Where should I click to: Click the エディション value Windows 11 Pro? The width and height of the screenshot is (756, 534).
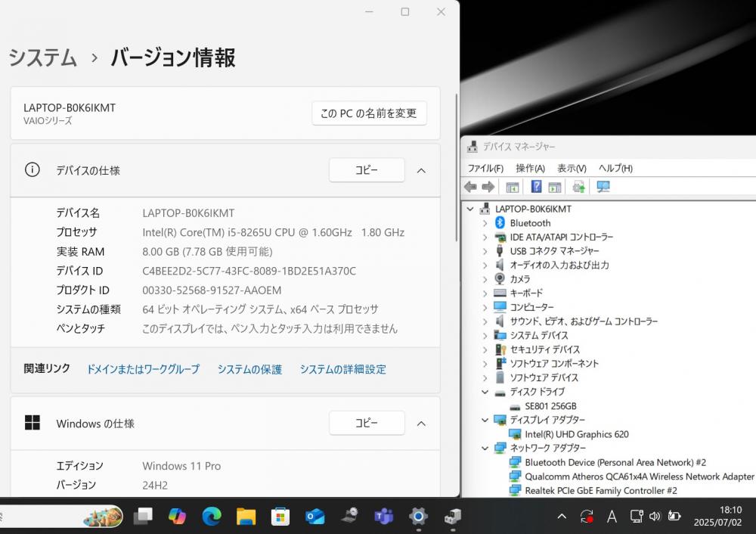181,466
